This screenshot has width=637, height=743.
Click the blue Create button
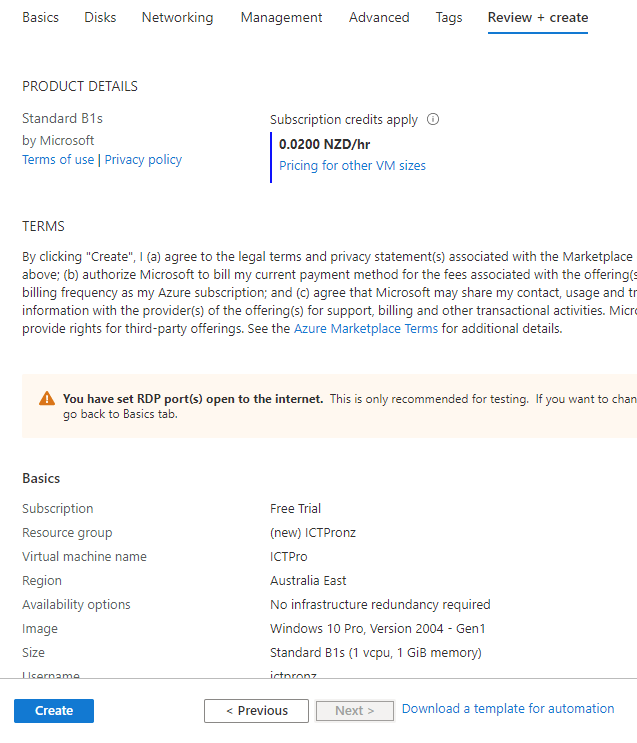tap(54, 710)
